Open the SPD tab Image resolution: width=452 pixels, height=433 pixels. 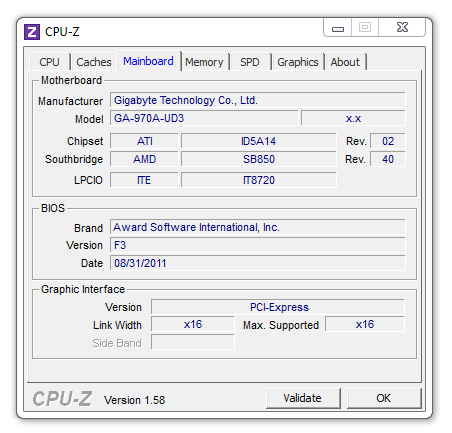pyautogui.click(x=250, y=62)
